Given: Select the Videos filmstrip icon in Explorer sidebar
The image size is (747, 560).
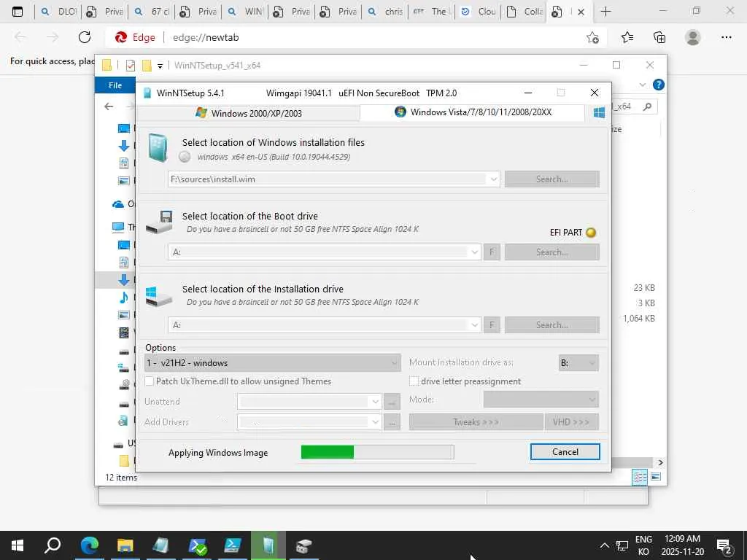Looking at the screenshot, I should (124, 332).
